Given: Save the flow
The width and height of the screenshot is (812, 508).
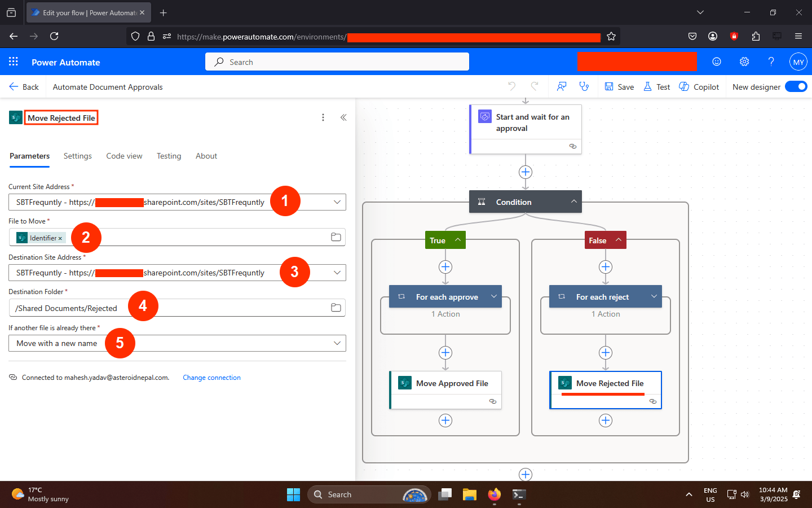Looking at the screenshot, I should click(x=619, y=87).
